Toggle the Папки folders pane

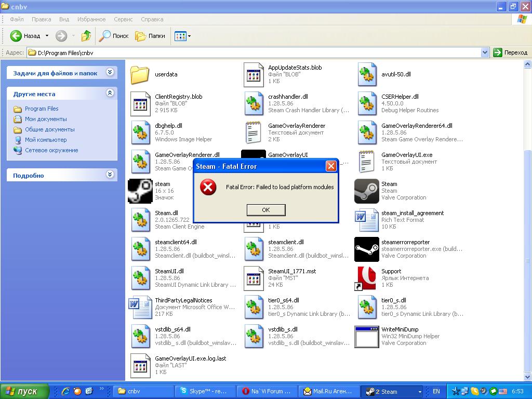[x=150, y=36]
